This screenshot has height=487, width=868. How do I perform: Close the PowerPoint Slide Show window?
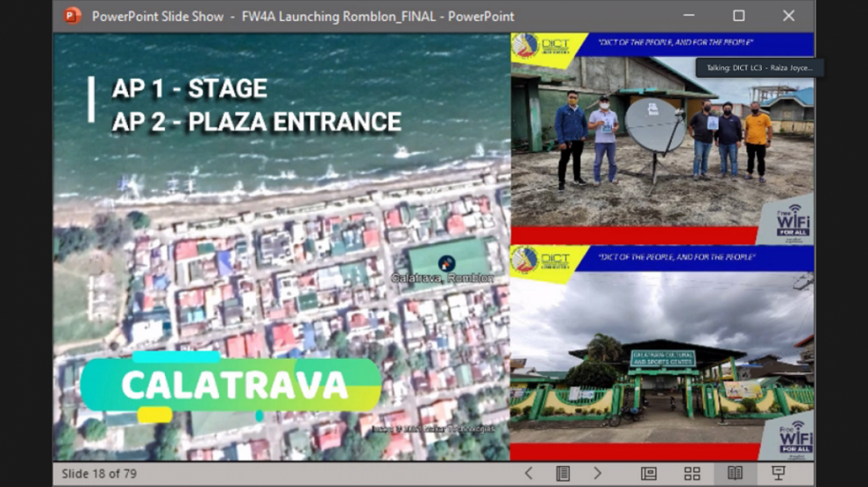(x=789, y=16)
